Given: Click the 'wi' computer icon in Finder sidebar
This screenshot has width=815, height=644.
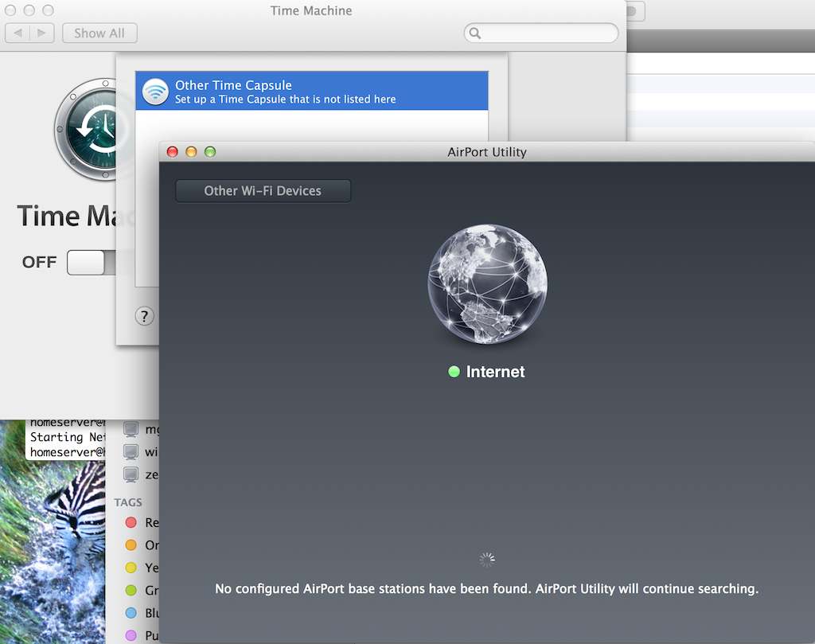Looking at the screenshot, I should (x=131, y=451).
